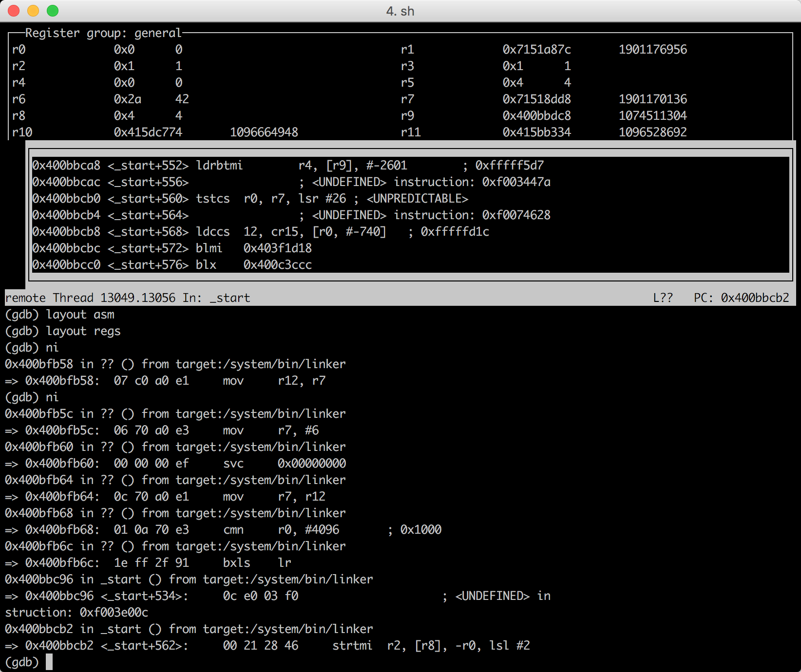Screen dimensions: 801x672
Task: Click the '4. sh' window title
Action: [400, 11]
